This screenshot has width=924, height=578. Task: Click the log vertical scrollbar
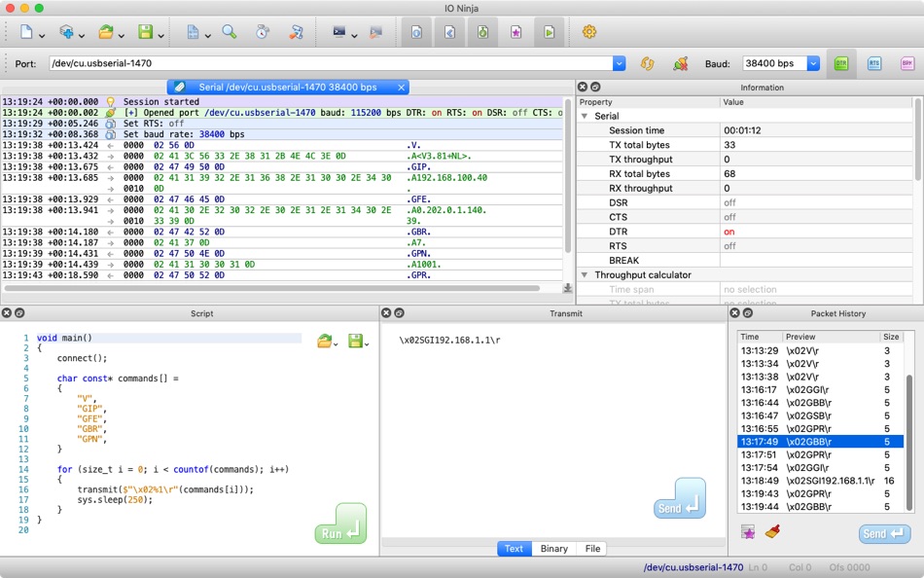point(567,177)
